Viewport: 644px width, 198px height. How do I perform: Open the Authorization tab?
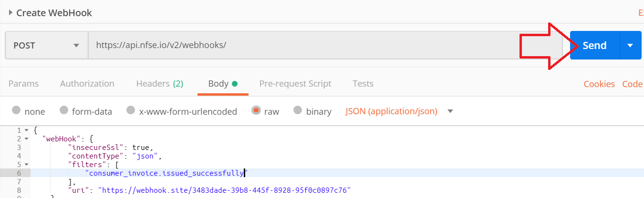click(x=87, y=84)
